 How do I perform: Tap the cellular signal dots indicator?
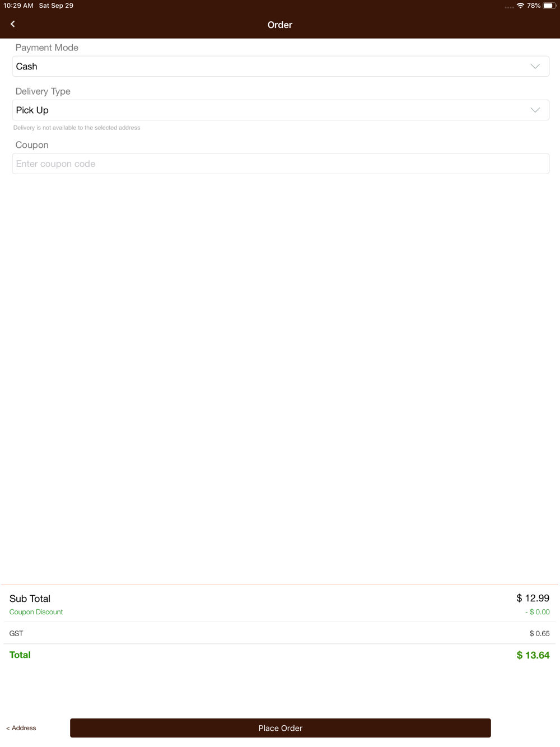(509, 7)
